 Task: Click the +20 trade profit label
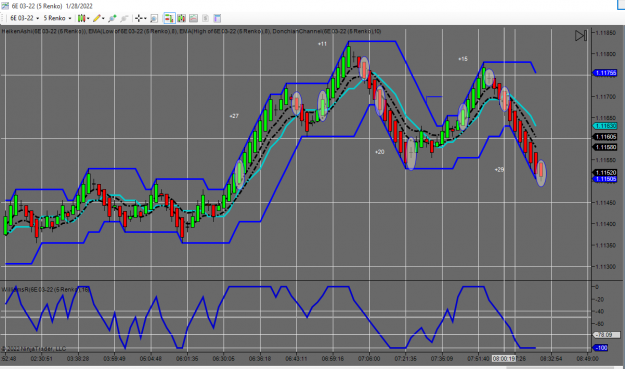(379, 152)
